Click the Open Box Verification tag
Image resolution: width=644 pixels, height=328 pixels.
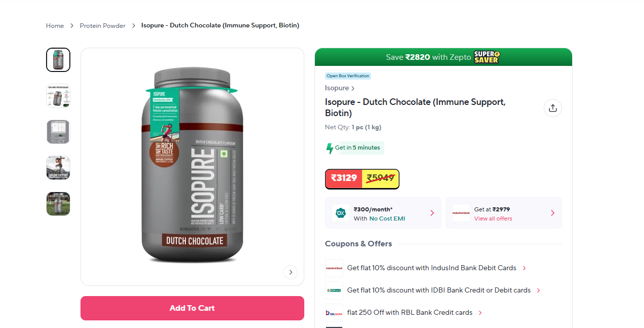[348, 76]
